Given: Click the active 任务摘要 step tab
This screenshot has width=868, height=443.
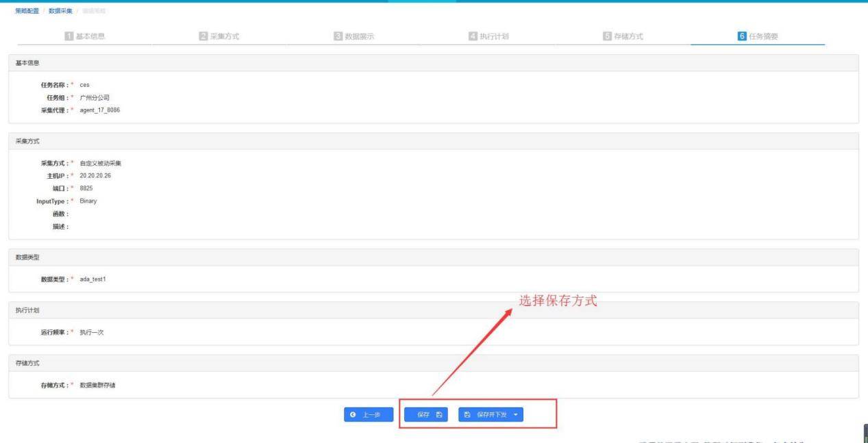Looking at the screenshot, I should (x=758, y=36).
